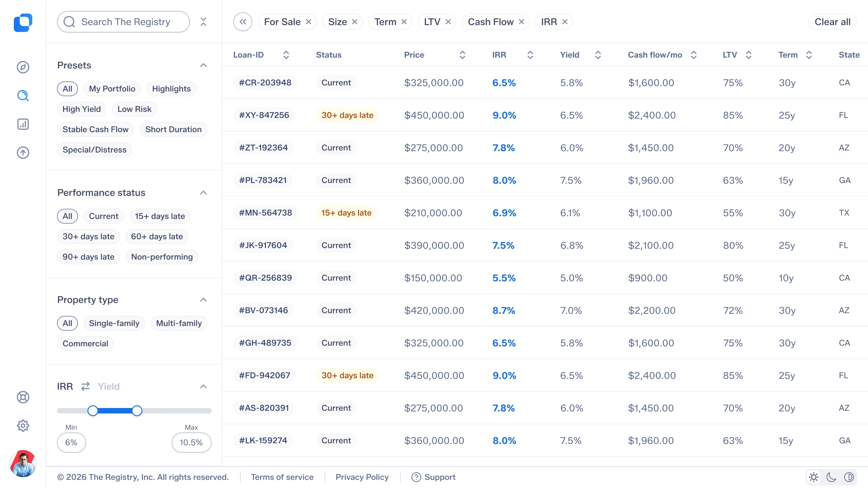Click the IRR slider track

click(134, 411)
